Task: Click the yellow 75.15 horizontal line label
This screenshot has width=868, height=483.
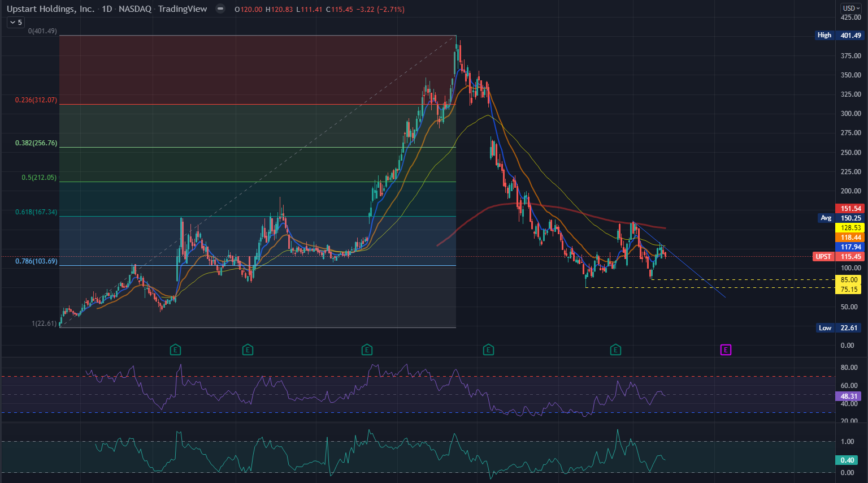Action: coord(849,290)
